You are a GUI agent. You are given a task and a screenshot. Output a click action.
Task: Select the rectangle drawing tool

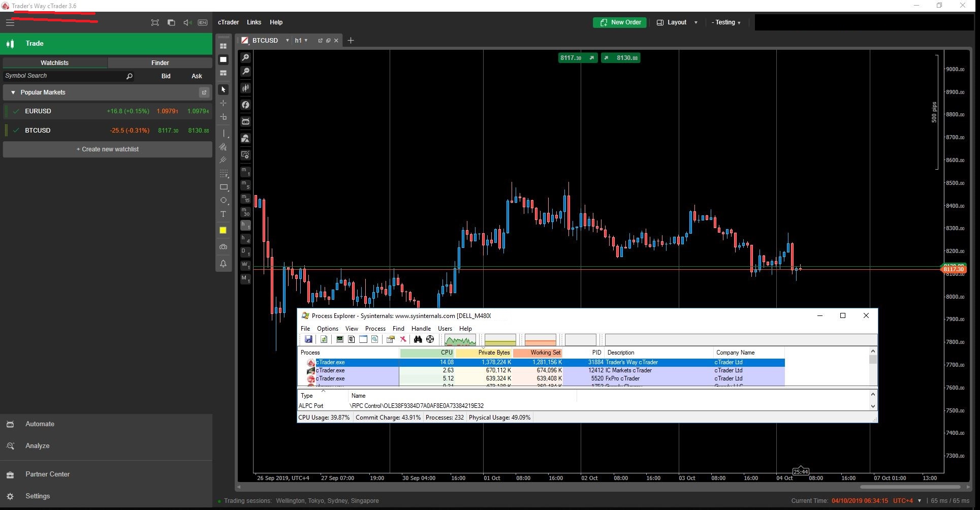coord(224,187)
